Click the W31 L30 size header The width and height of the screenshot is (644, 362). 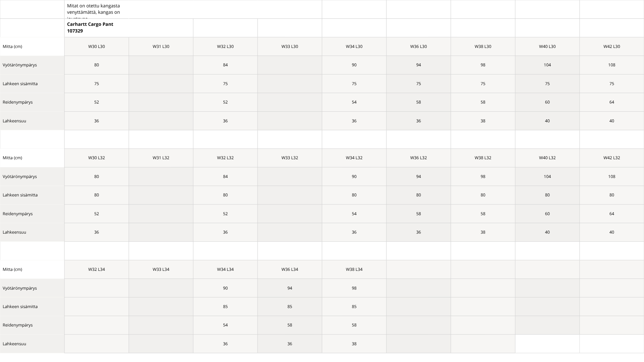(x=161, y=47)
